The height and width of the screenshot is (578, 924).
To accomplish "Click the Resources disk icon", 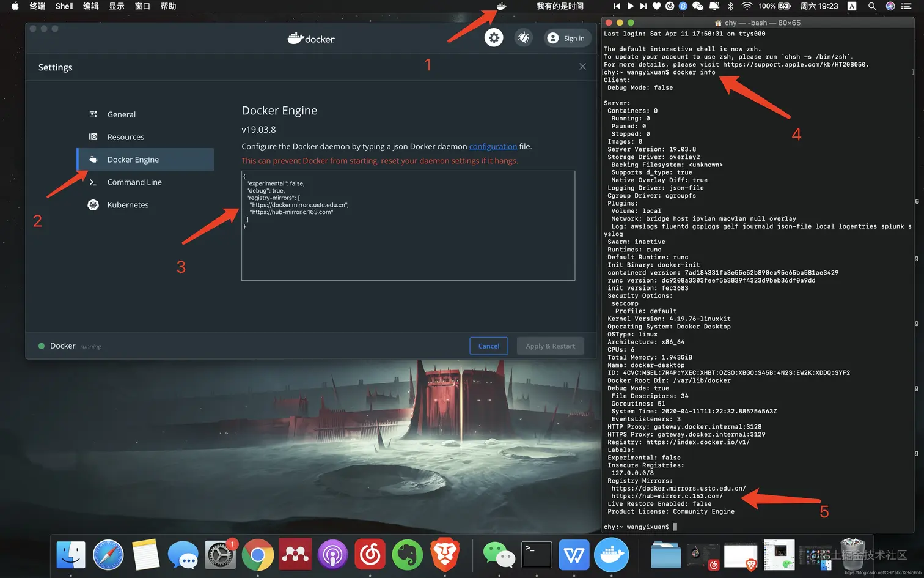I will pos(94,137).
